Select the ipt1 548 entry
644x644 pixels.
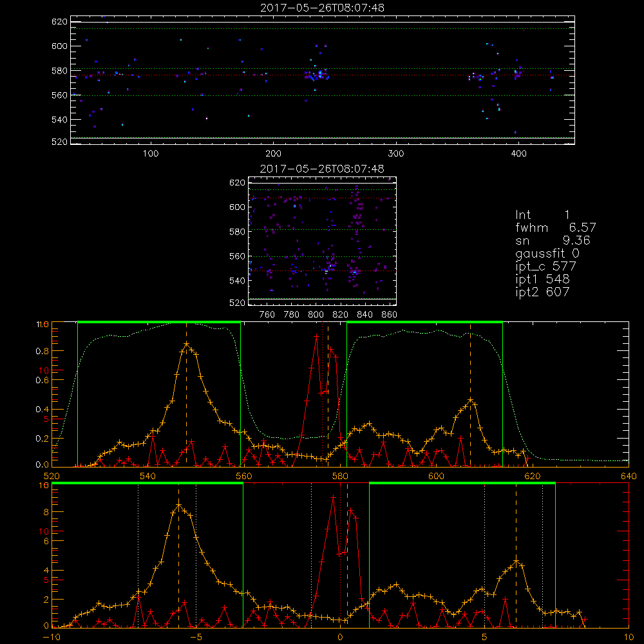[542, 279]
